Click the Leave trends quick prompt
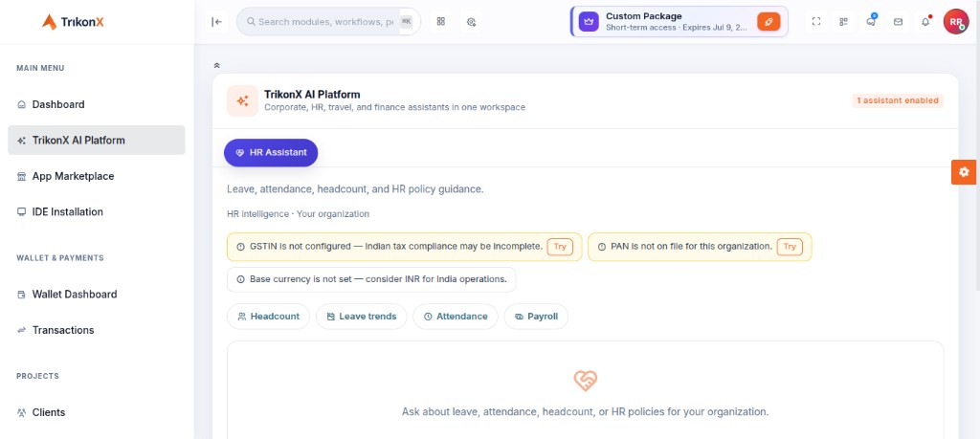Image resolution: width=980 pixels, height=439 pixels. click(x=361, y=317)
